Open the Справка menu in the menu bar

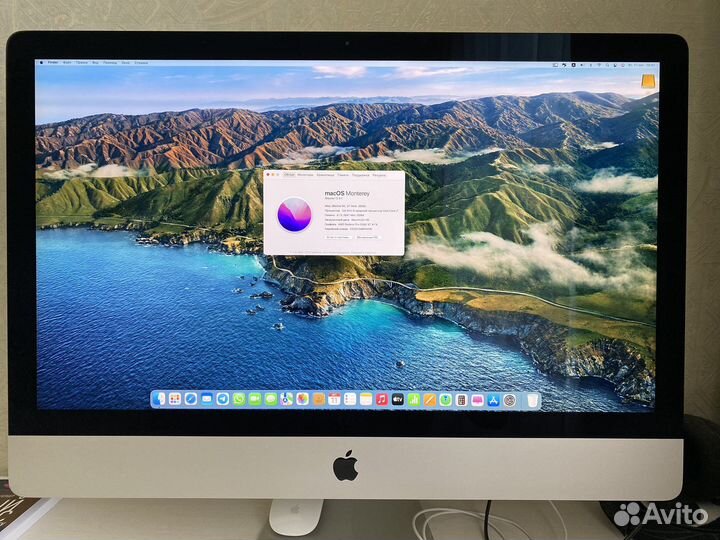coord(141,62)
